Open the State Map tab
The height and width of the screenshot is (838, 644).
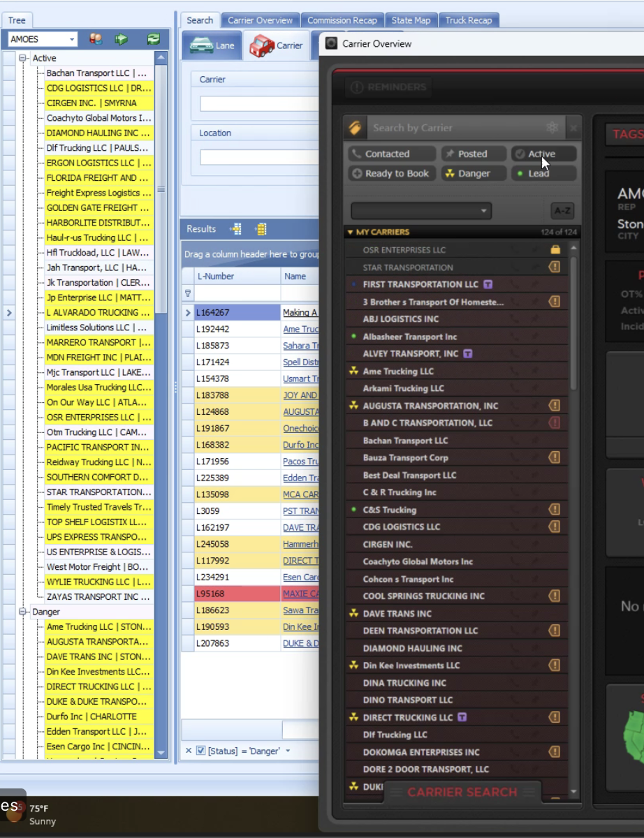tap(411, 20)
